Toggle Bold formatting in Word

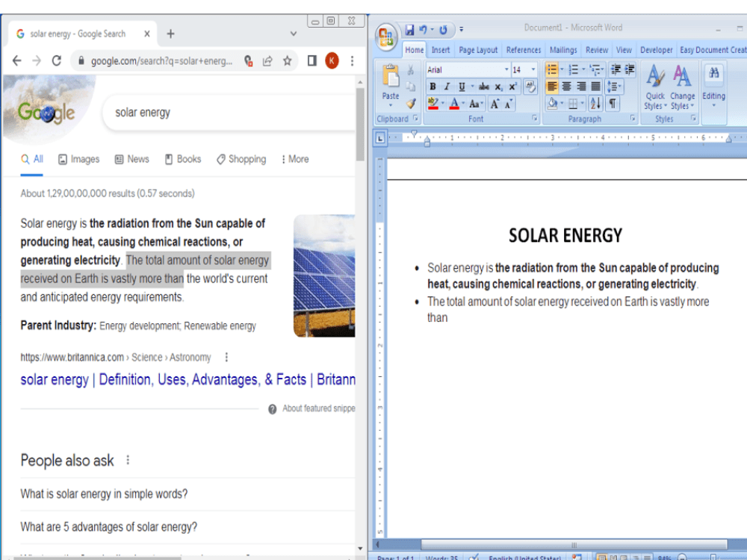[433, 87]
